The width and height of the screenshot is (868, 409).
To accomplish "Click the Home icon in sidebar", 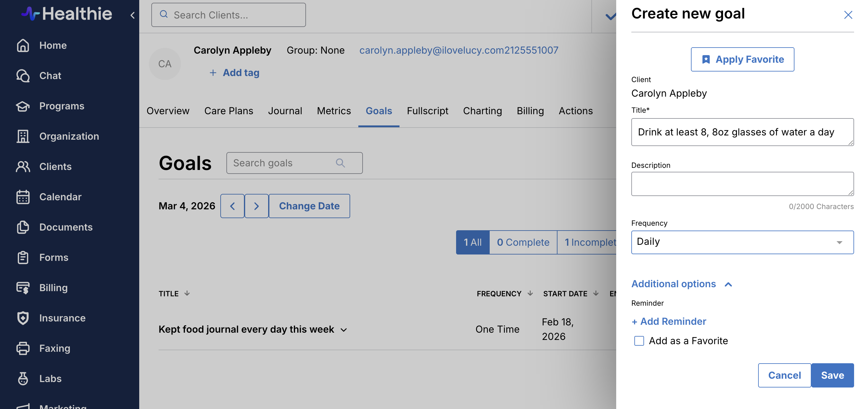I will [x=23, y=45].
